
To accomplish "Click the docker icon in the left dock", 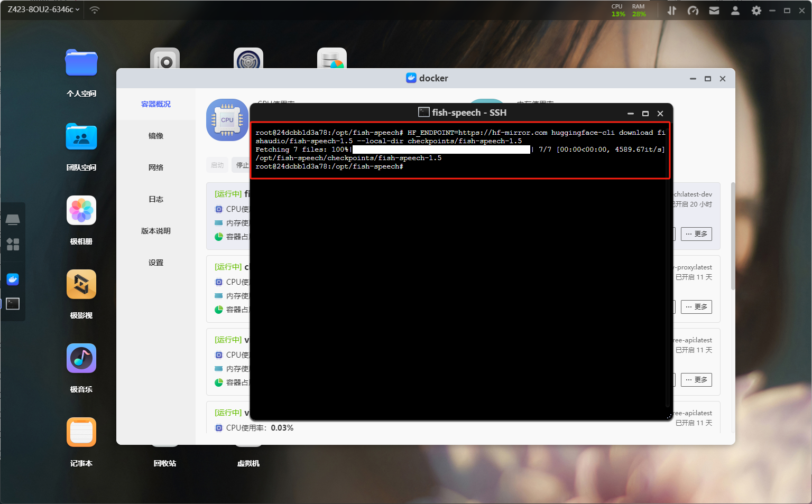I will (13, 279).
